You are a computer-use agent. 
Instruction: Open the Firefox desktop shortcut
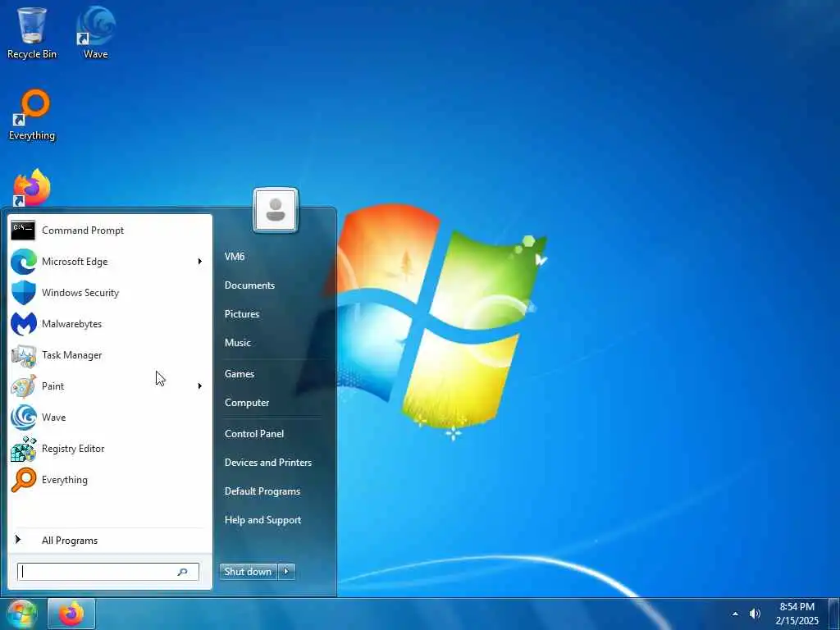coord(32,188)
